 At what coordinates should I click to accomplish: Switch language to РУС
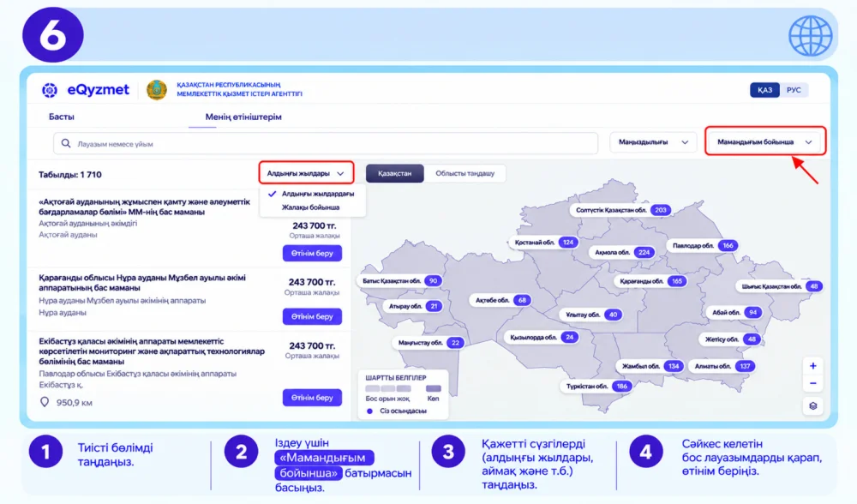(x=794, y=90)
